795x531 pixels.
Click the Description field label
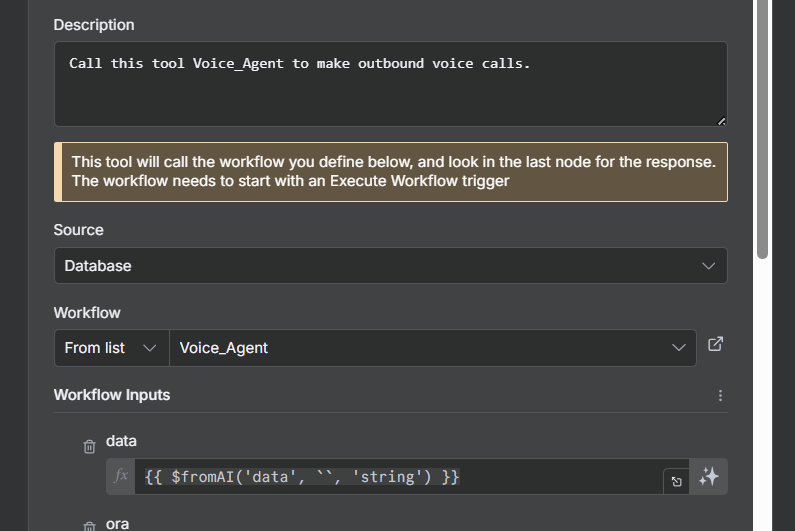pos(94,25)
